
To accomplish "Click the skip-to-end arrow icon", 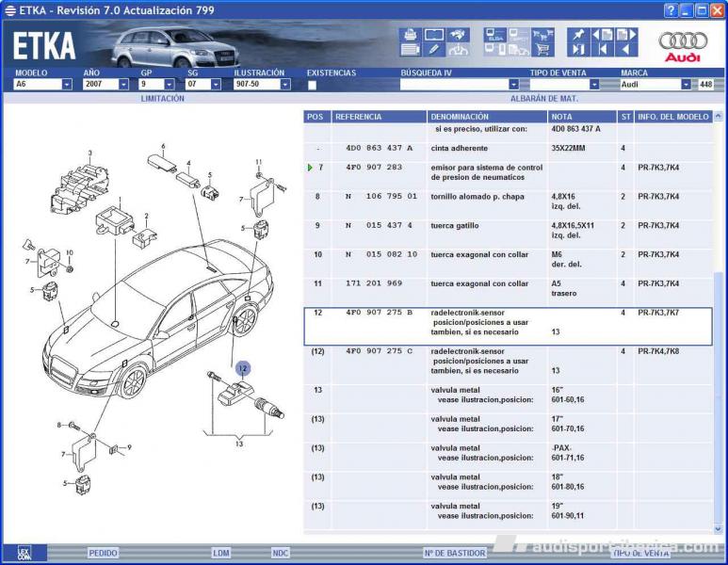I will coord(578,50).
